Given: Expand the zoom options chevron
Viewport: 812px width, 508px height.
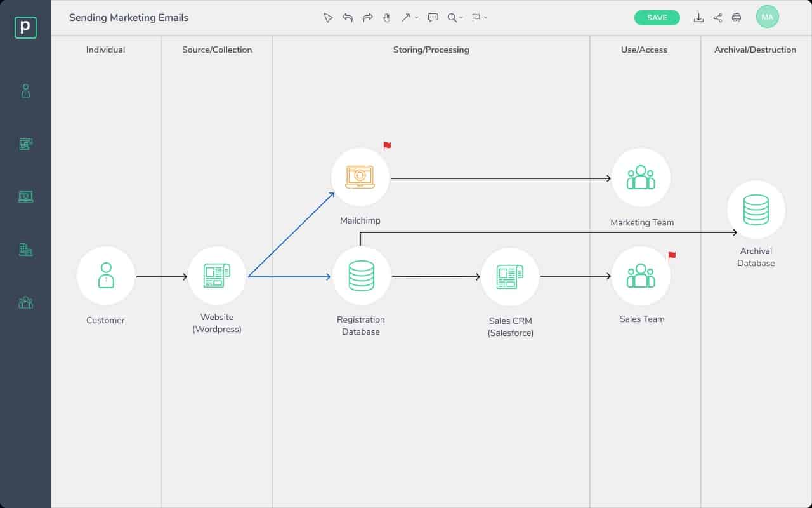Looking at the screenshot, I should pyautogui.click(x=461, y=18).
